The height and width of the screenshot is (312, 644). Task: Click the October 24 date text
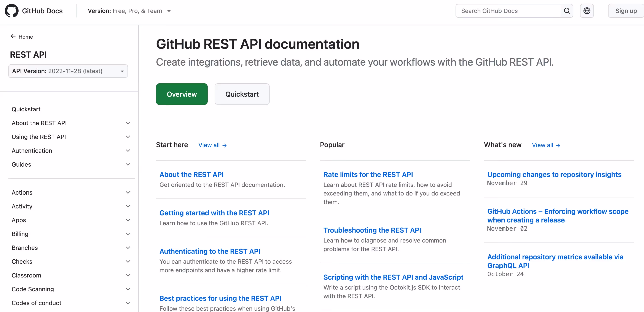pos(505,274)
